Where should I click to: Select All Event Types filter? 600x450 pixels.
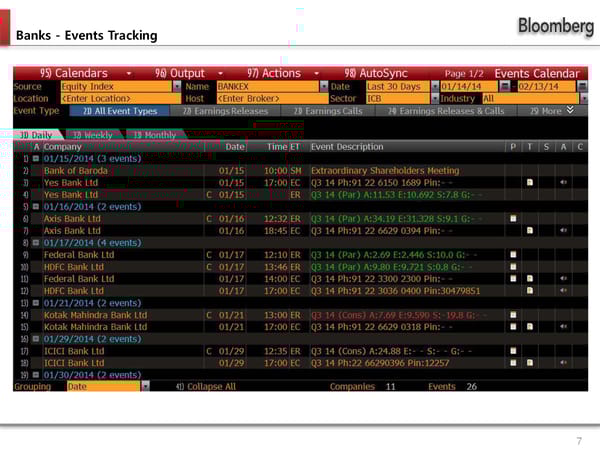click(120, 111)
